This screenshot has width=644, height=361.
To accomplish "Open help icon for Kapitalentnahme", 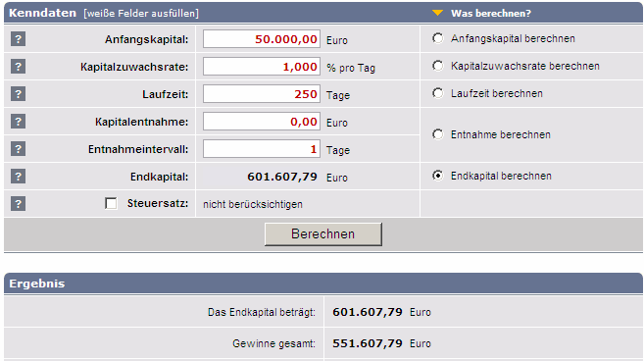I will pyautogui.click(x=18, y=122).
